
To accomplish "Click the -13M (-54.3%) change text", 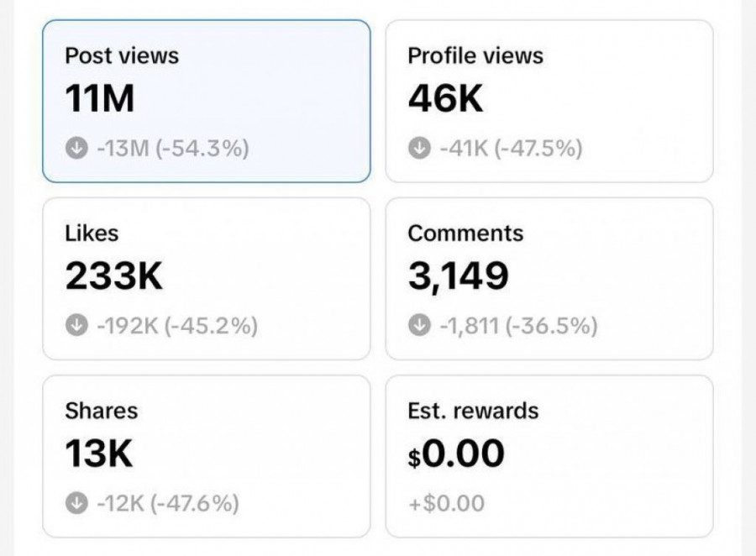I will point(171,149).
